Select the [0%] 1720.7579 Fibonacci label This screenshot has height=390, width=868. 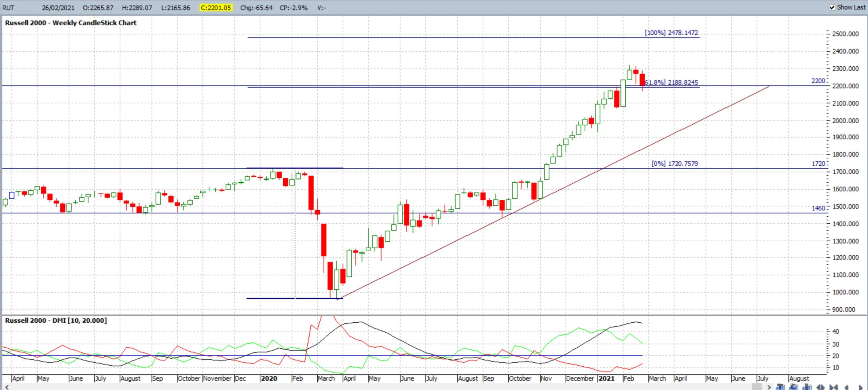click(675, 163)
